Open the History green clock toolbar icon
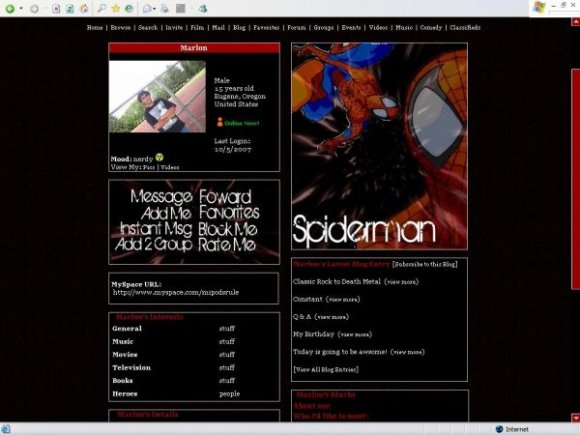 coord(129,8)
